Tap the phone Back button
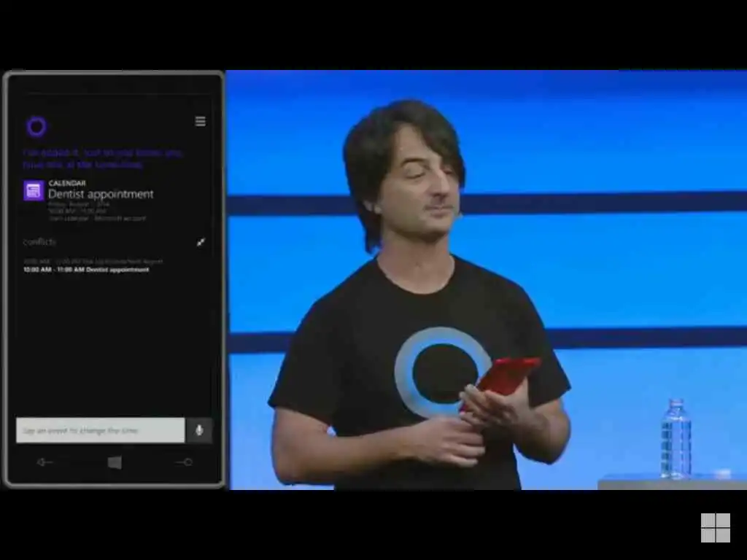747x560 pixels. click(x=44, y=462)
